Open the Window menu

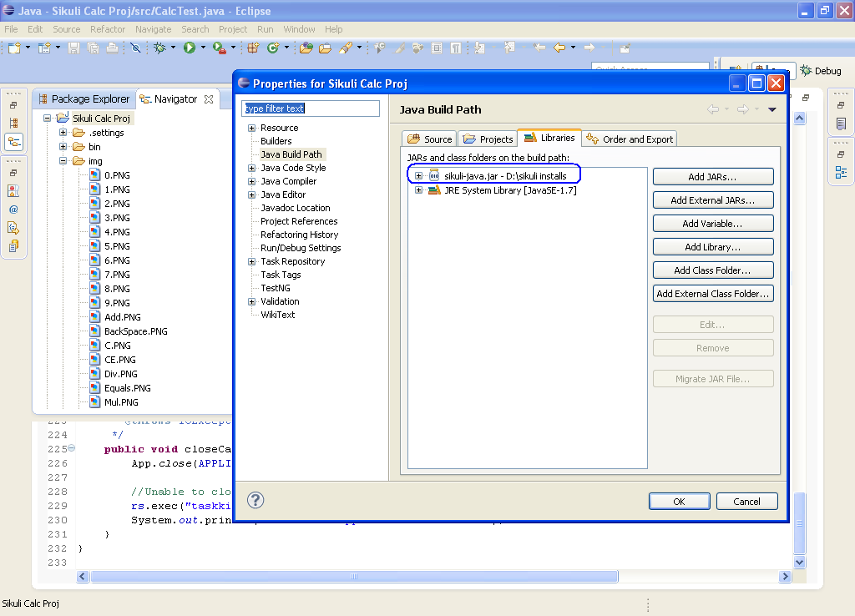click(299, 28)
